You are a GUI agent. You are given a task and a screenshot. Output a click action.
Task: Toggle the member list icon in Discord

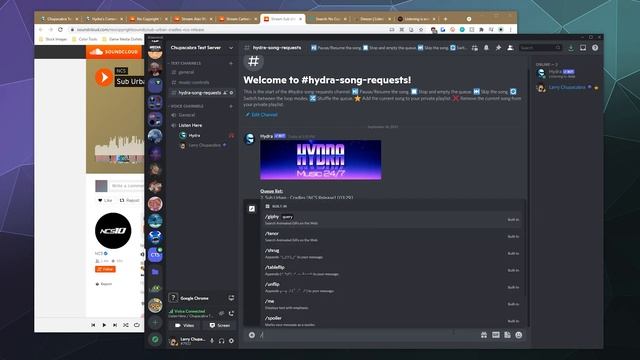click(x=510, y=48)
